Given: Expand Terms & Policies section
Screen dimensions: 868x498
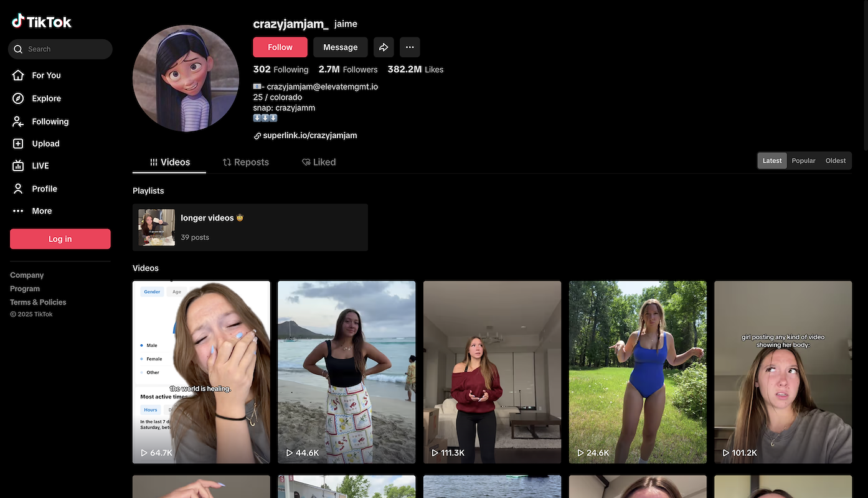Looking at the screenshot, I should pyautogui.click(x=38, y=302).
